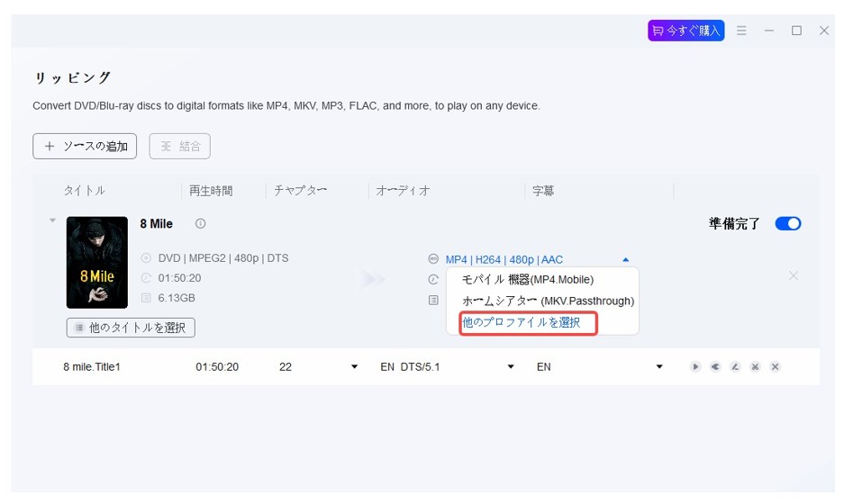Click the output size icon left of profile menu
The width and height of the screenshot is (844, 504).
(x=433, y=300)
